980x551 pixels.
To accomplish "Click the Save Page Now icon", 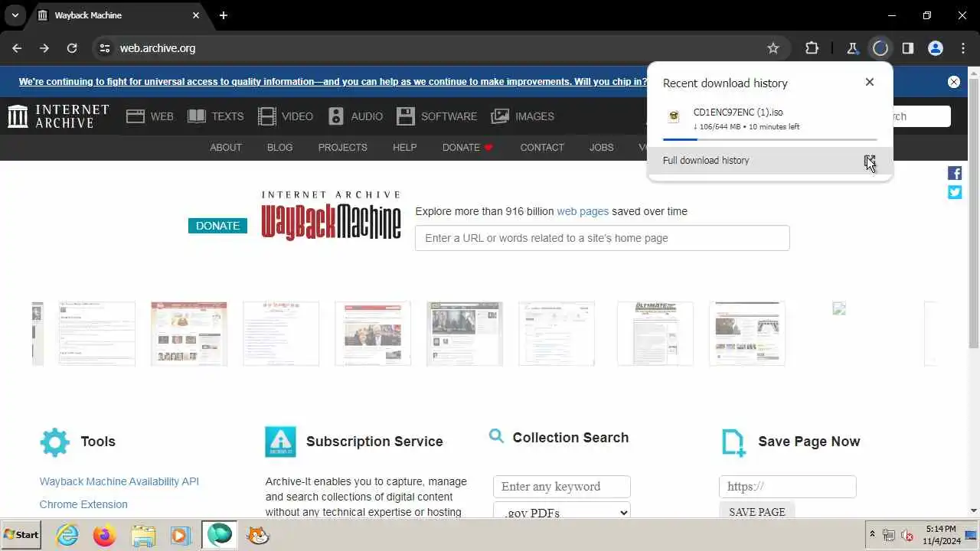I will 733,442.
